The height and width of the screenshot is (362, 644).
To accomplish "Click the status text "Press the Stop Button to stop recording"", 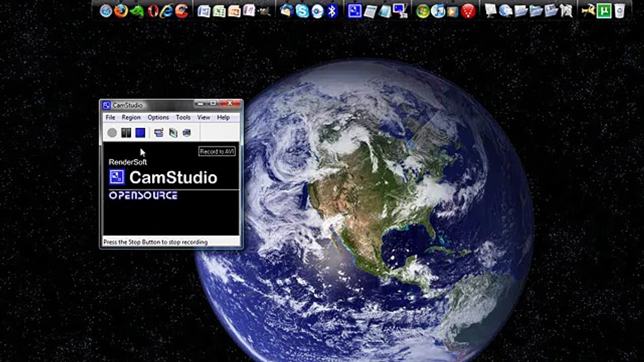I will pyautogui.click(x=155, y=242).
